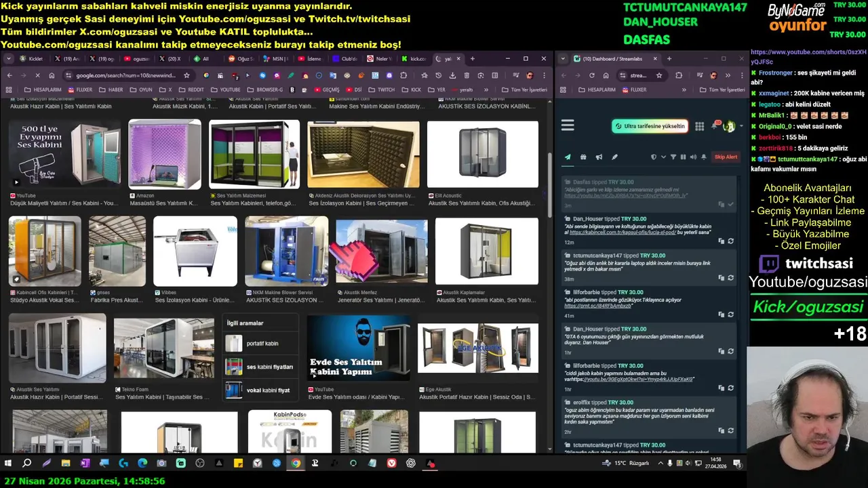Open Tüm Yer İşaretleri folder in Streamlabs window
Viewport: 868px width, 488px height.
[x=721, y=89]
